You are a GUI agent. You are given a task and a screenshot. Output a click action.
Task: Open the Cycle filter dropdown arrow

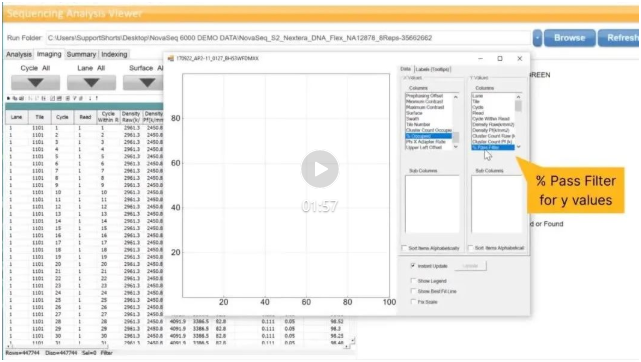point(36,83)
